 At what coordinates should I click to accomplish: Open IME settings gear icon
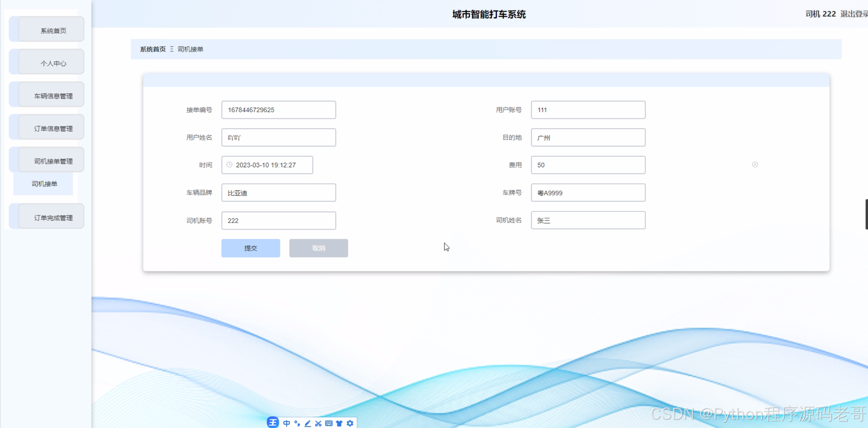[350, 423]
